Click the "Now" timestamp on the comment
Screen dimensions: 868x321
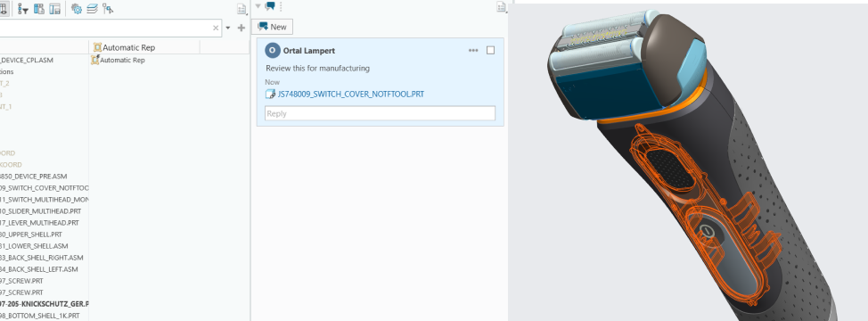[273, 82]
